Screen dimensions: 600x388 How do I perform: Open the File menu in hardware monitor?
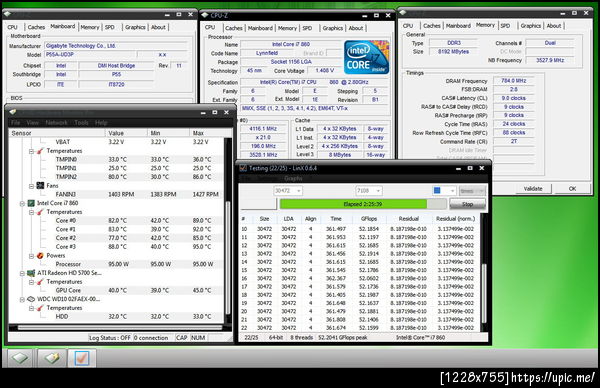16,122
